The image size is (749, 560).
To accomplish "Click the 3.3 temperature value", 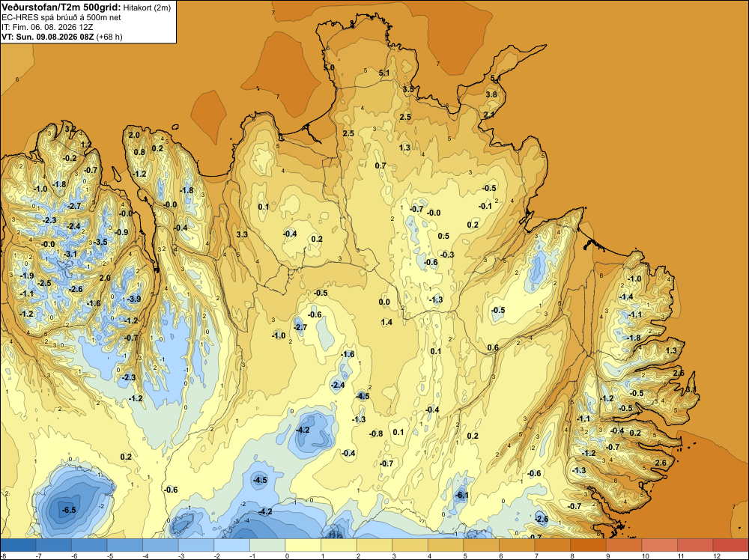I will click(x=242, y=234).
